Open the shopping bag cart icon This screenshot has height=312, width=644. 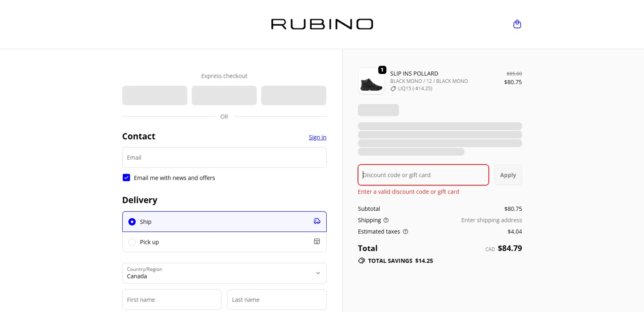517,24
